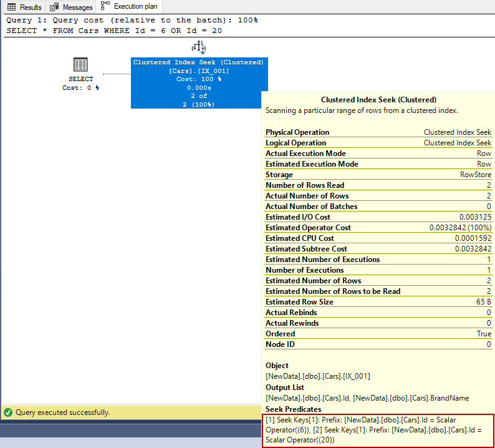The height and width of the screenshot is (448, 495).
Task: Click the Actual Number of Batches row
Action: click(378, 207)
